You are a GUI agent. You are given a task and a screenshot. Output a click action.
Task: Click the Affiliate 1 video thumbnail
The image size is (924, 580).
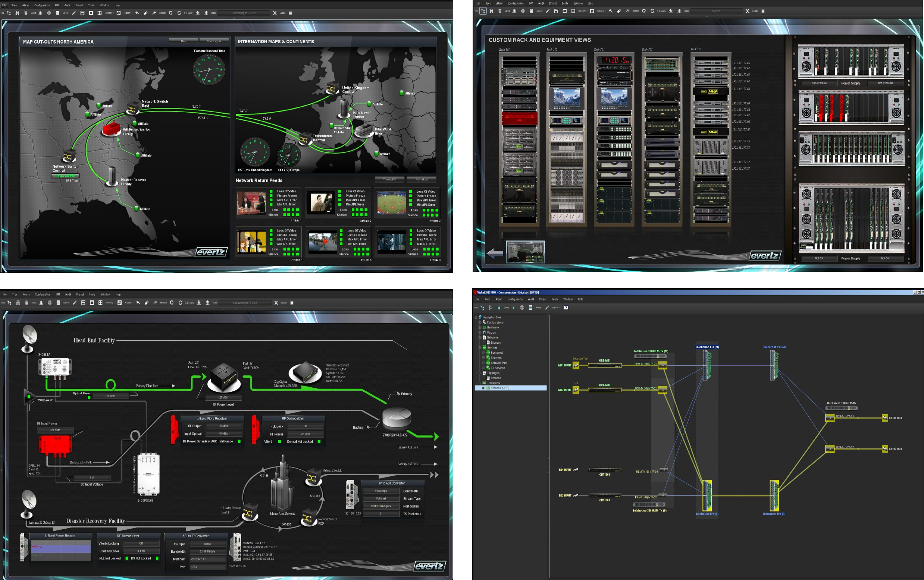click(251, 203)
